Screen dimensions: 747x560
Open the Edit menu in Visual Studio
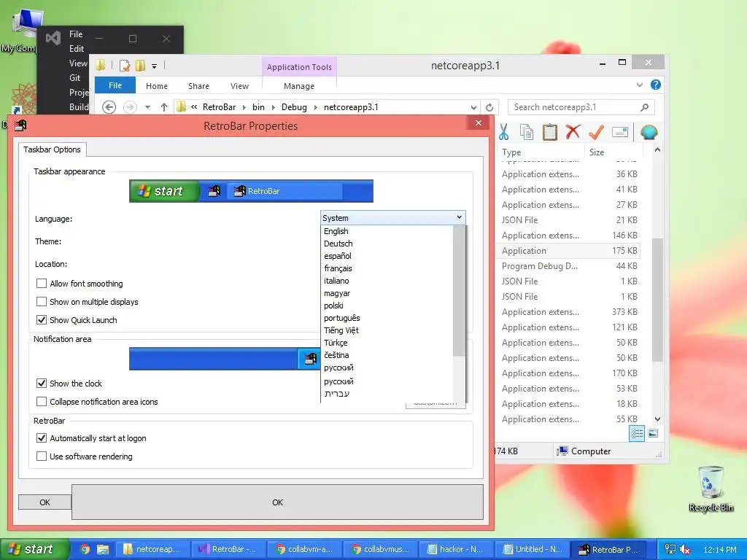(76, 49)
